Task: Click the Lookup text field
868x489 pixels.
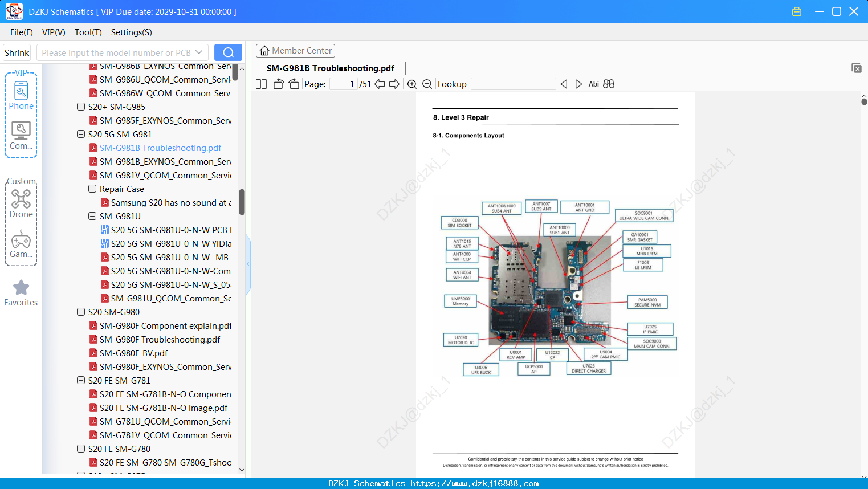Action: pyautogui.click(x=514, y=84)
